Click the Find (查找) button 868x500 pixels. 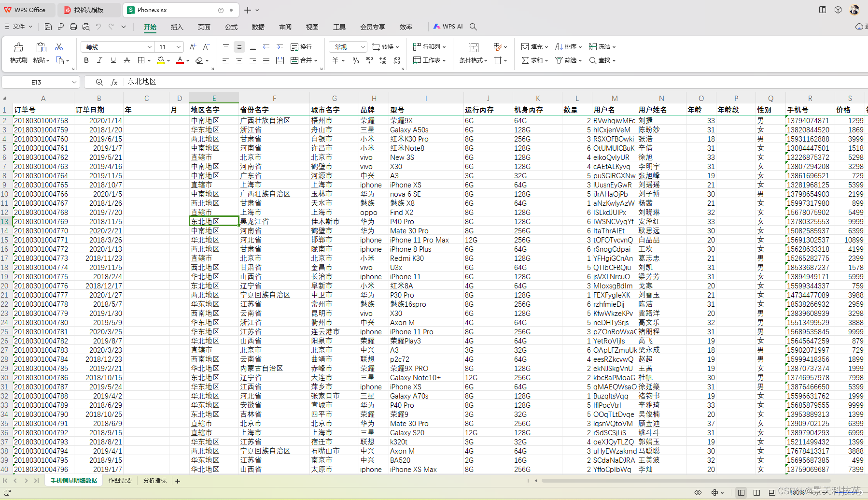point(602,60)
